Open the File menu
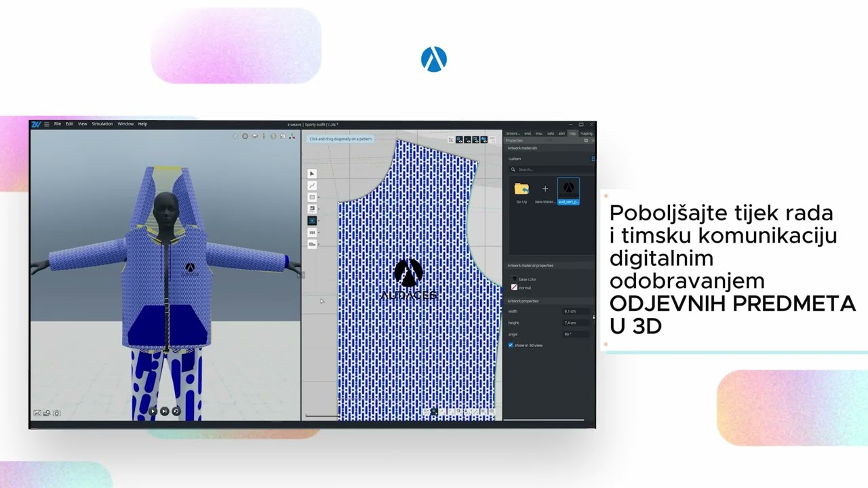The width and height of the screenshot is (868, 488). tap(58, 124)
